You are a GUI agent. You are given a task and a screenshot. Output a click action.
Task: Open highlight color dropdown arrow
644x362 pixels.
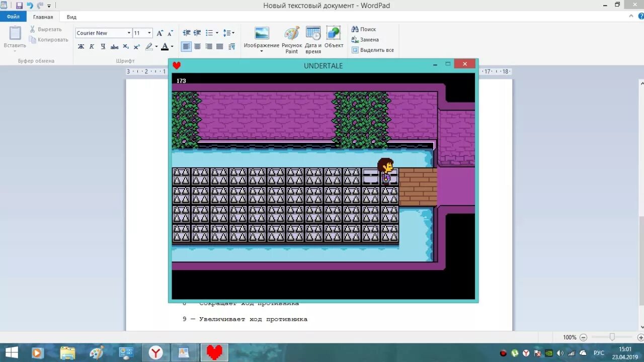pos(156,47)
